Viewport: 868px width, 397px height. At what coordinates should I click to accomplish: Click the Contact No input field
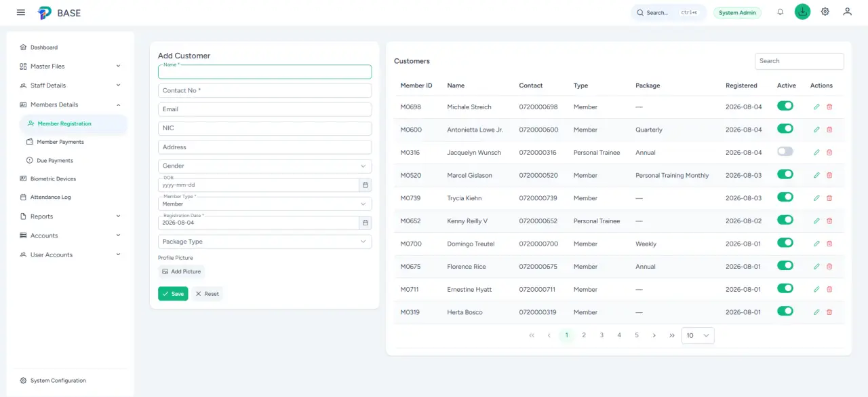(264, 90)
